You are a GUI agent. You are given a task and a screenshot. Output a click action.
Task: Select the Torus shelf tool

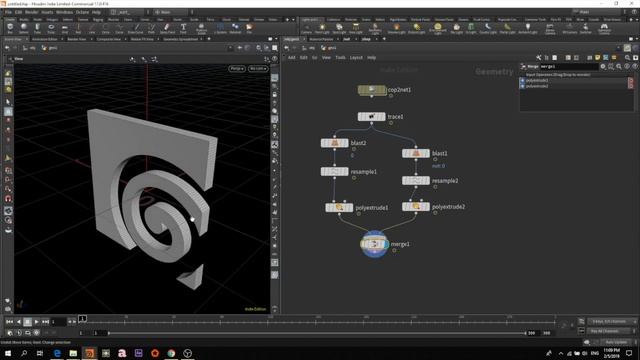[51, 28]
